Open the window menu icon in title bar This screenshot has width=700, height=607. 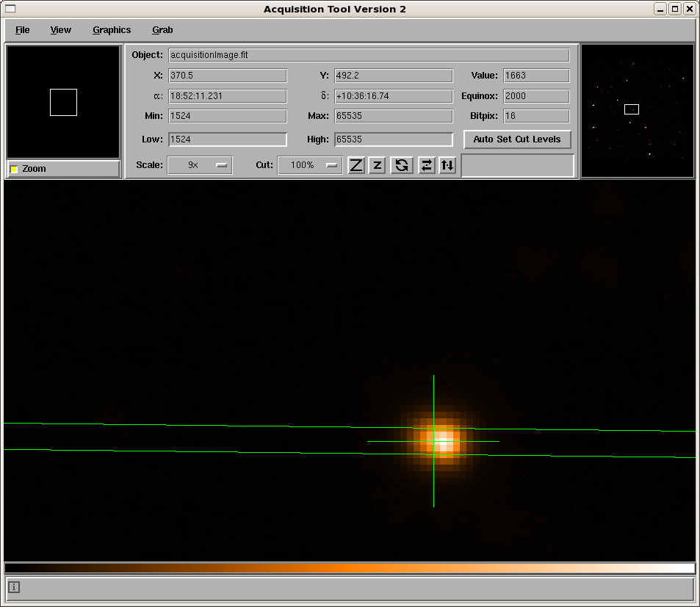pyautogui.click(x=10, y=9)
